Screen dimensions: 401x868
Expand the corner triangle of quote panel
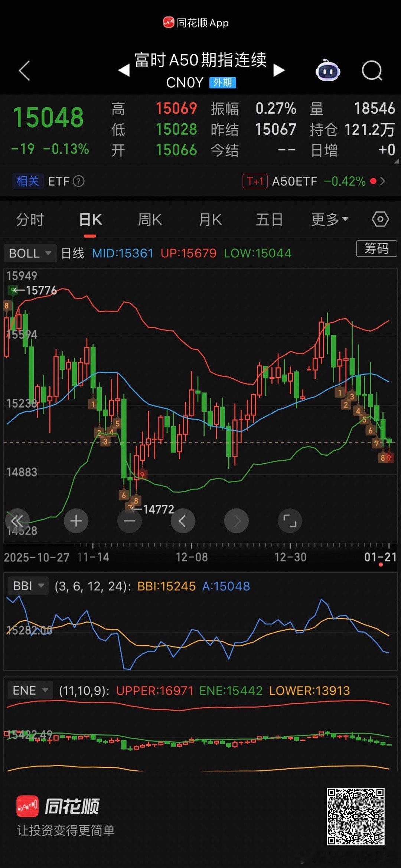pyautogui.click(x=397, y=161)
